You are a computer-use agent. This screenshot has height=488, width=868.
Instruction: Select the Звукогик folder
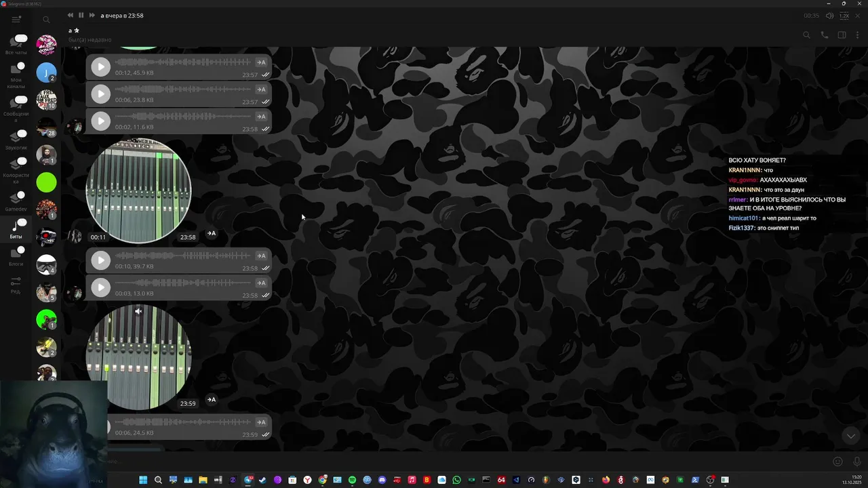16,140
